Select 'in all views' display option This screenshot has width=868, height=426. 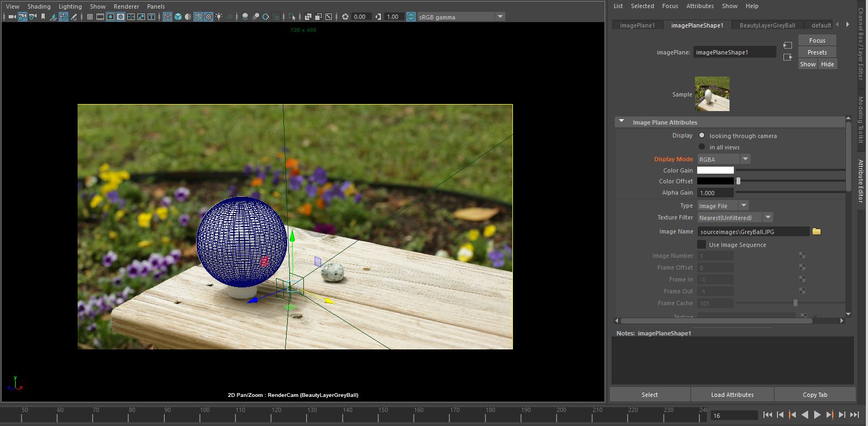(702, 147)
